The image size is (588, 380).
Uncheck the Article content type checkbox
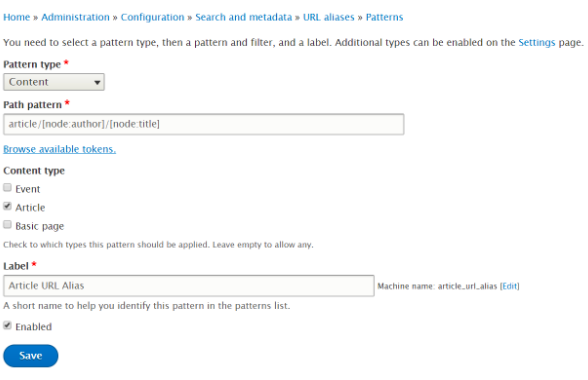pos(7,206)
